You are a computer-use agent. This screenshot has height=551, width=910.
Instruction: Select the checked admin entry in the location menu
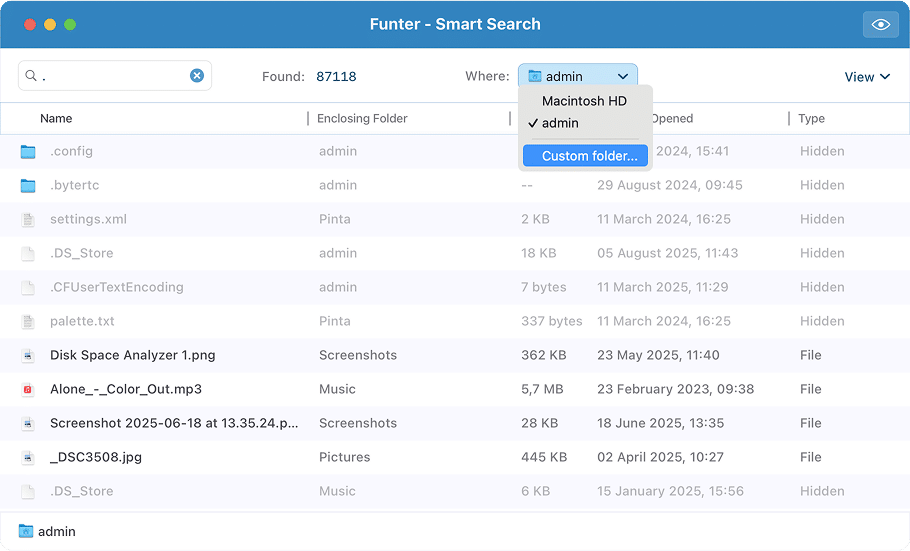coord(560,123)
